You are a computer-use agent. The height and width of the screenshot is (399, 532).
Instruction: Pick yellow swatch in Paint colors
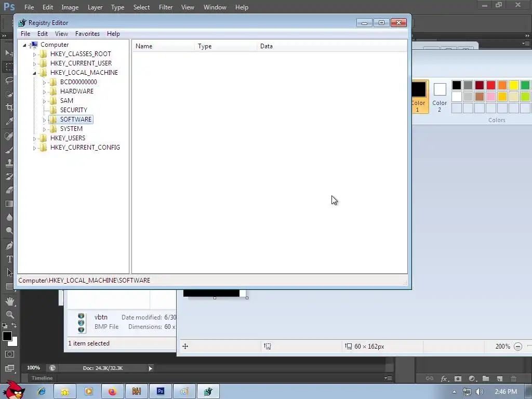point(513,85)
